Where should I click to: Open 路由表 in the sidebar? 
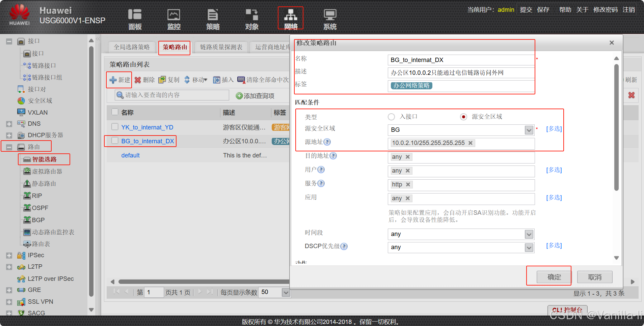point(41,244)
